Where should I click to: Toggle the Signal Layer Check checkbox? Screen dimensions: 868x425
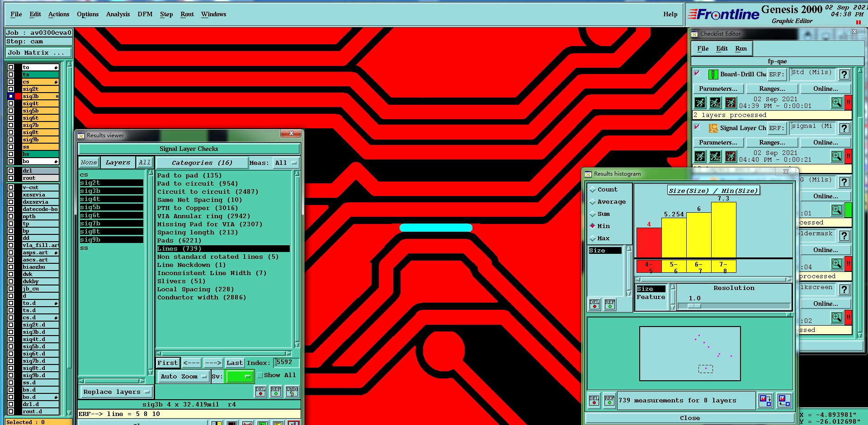pos(697,126)
